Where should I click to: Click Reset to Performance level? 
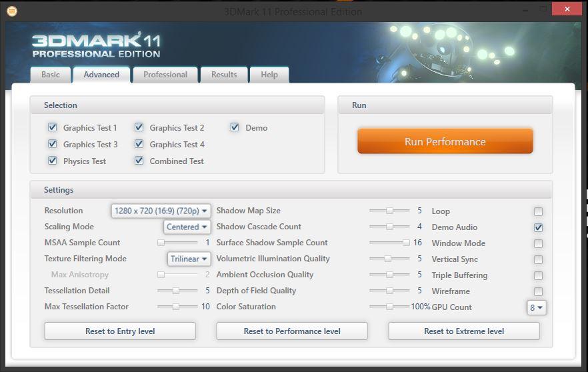tap(292, 331)
